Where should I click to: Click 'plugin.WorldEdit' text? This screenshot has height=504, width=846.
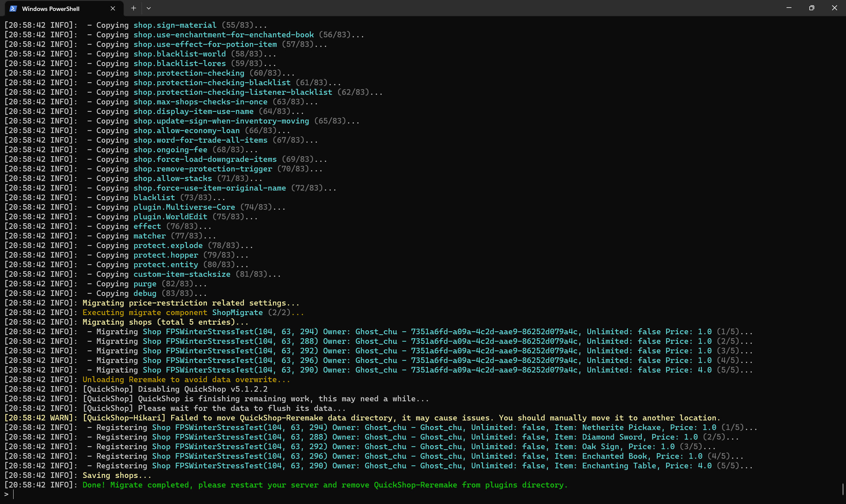(x=171, y=217)
